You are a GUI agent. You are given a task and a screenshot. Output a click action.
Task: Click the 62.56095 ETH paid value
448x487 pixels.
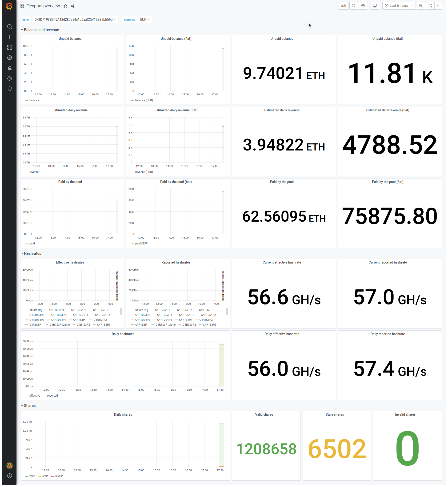[284, 216]
